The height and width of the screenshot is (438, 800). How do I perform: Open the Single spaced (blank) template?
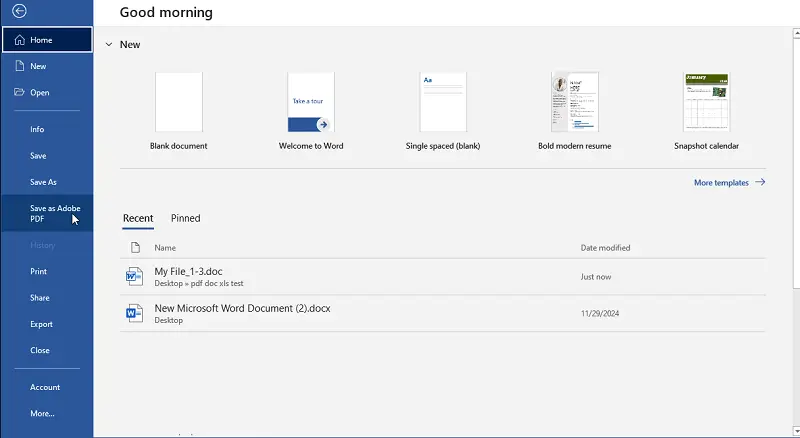[x=443, y=111]
